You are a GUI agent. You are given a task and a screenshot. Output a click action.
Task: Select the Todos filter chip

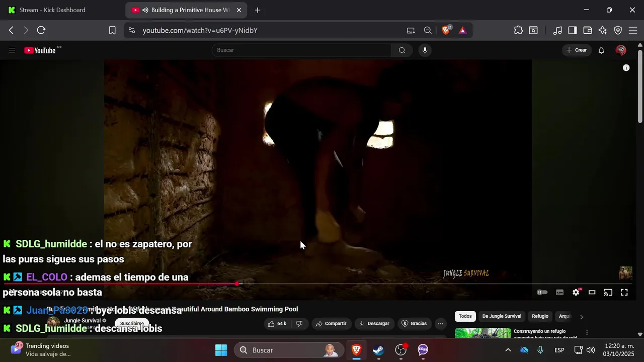point(465,316)
